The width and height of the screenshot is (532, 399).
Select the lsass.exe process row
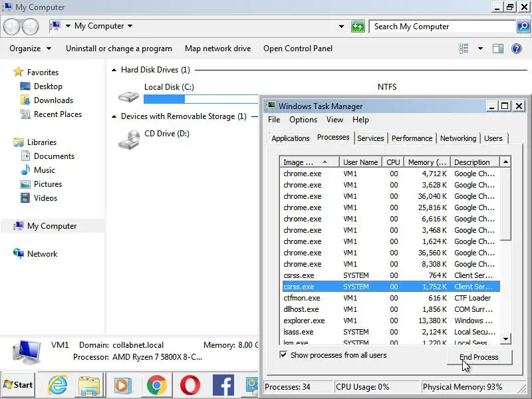[391, 332]
